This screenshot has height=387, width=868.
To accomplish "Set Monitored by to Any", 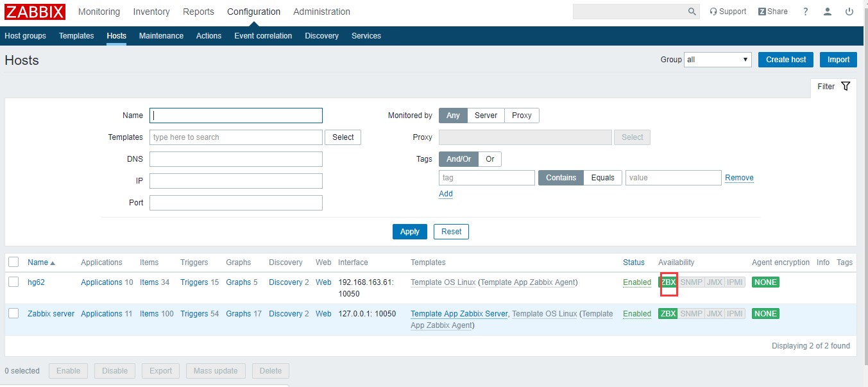I will click(x=453, y=116).
